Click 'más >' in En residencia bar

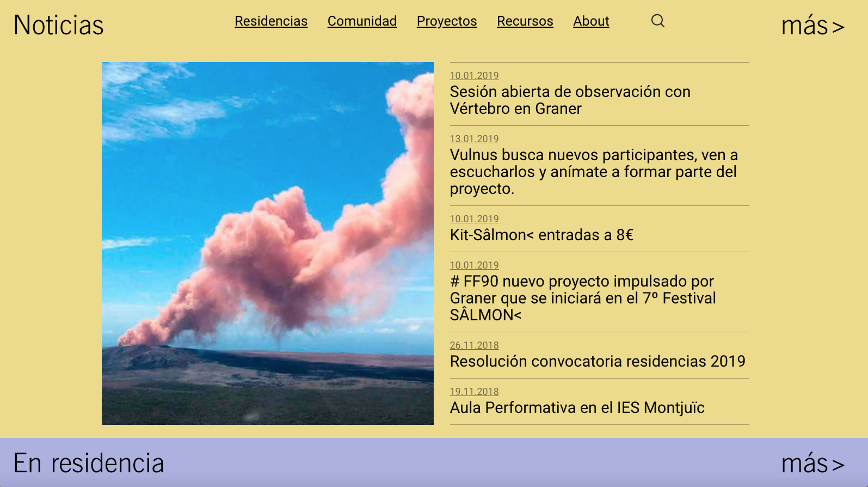[x=812, y=464]
